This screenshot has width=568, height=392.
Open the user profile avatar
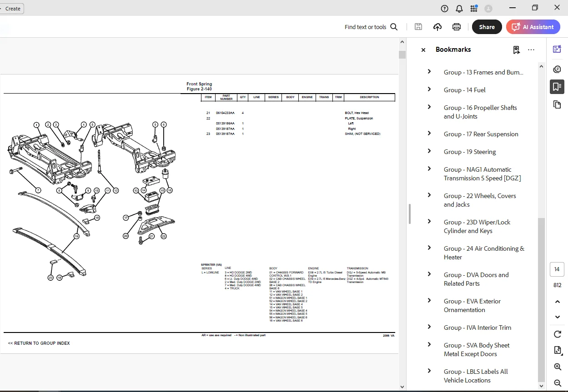click(488, 9)
